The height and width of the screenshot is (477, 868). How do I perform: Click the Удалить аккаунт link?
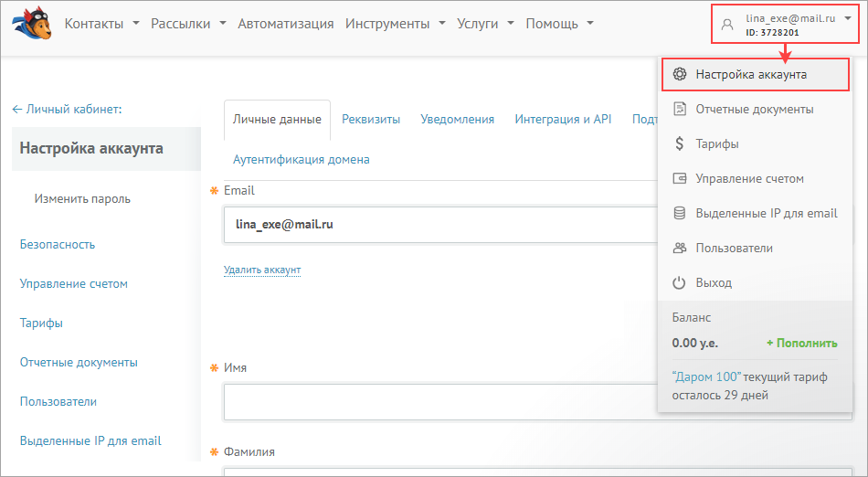click(x=262, y=270)
